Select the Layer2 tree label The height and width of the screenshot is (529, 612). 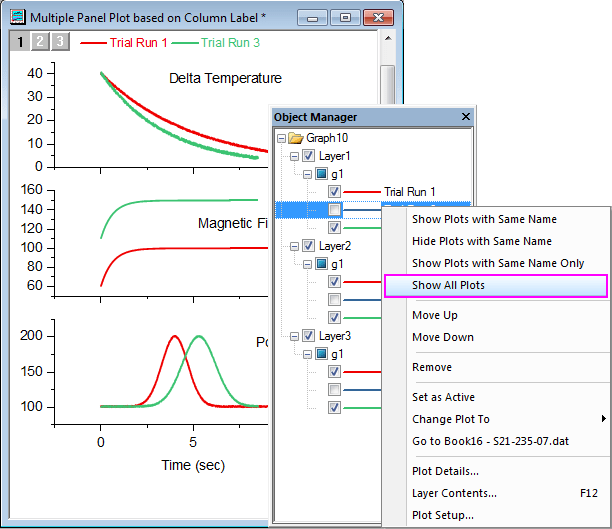coord(335,246)
